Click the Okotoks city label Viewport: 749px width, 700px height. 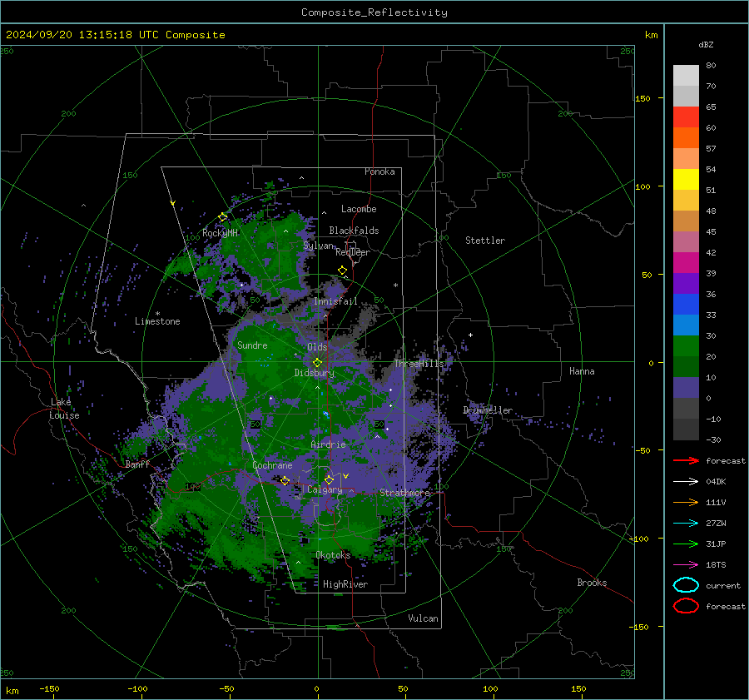(x=334, y=555)
